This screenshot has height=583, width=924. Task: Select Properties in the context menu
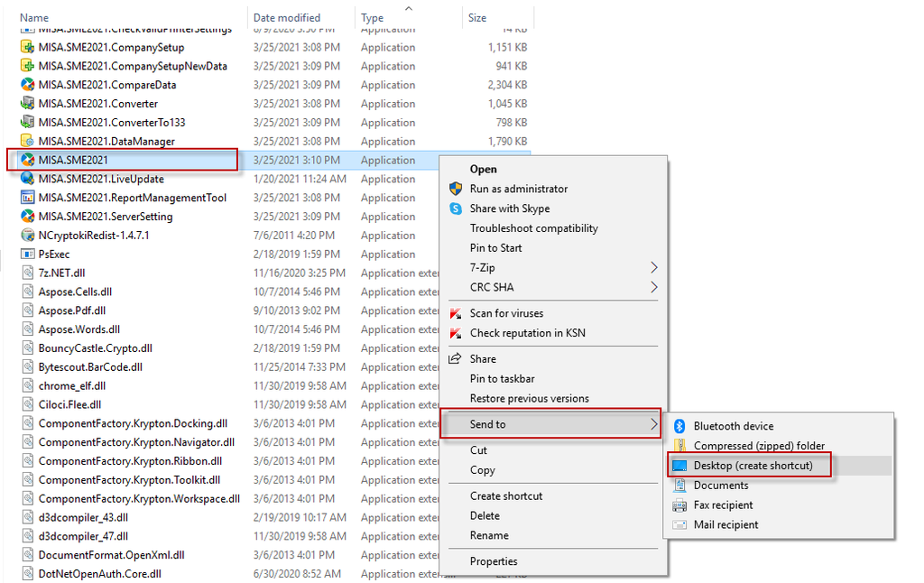coord(494,561)
